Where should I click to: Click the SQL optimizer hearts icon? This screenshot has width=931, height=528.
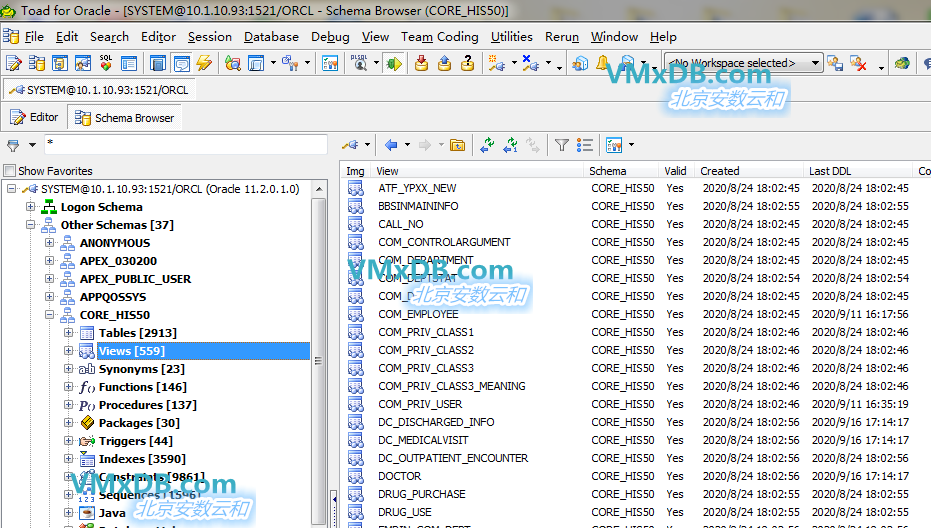(x=106, y=63)
